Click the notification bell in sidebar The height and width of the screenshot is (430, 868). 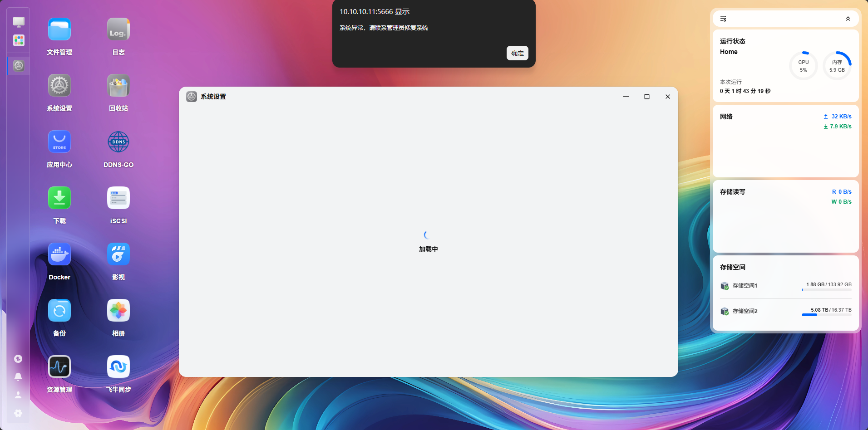point(18,377)
